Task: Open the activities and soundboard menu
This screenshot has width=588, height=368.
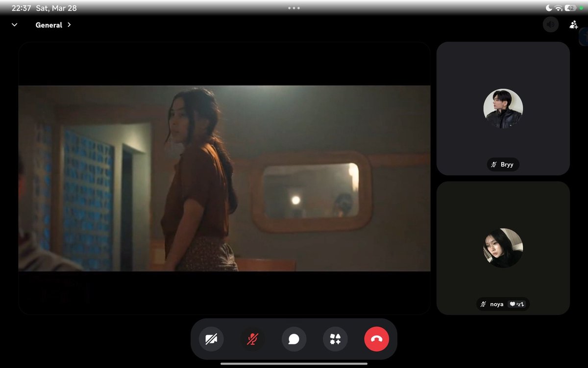Action: coord(335,339)
